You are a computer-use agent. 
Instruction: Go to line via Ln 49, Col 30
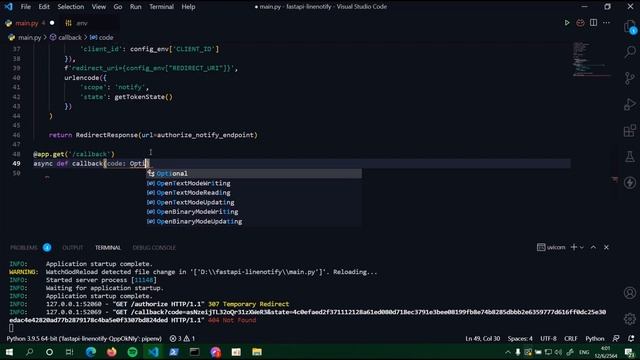click(482, 338)
